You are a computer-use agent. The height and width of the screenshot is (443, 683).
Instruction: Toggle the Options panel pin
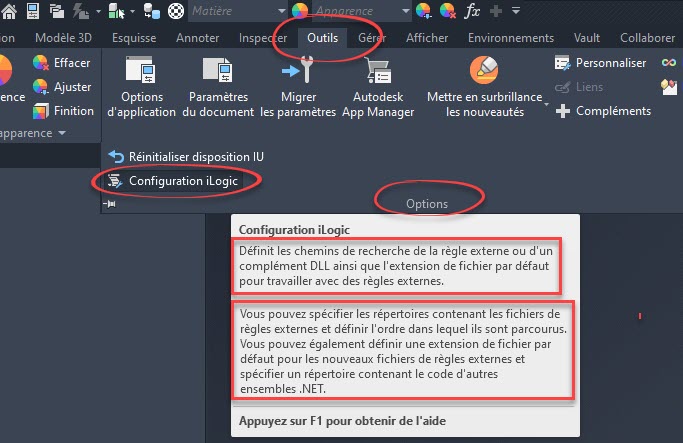point(109,205)
